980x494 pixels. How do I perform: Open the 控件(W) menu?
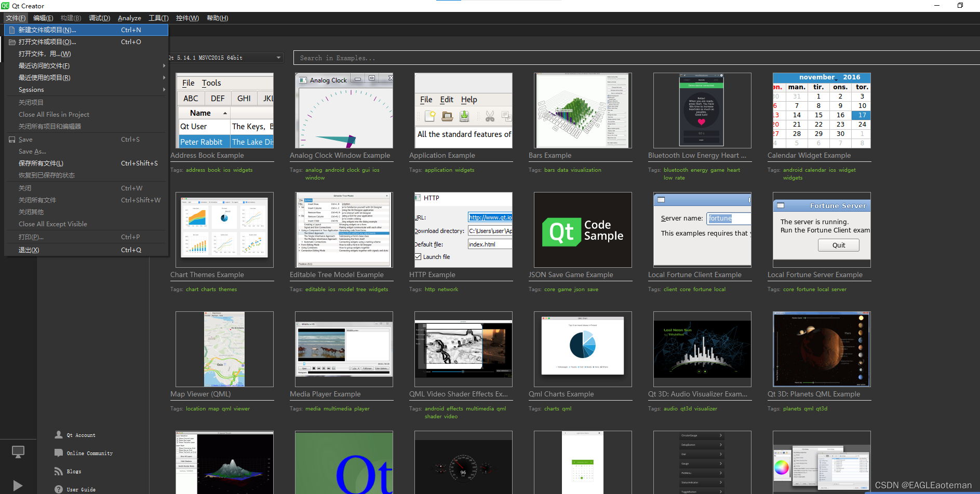(187, 18)
